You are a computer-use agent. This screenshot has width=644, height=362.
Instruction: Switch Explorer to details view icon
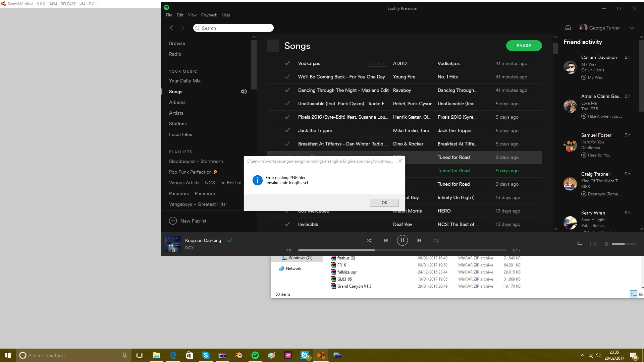pyautogui.click(x=634, y=294)
